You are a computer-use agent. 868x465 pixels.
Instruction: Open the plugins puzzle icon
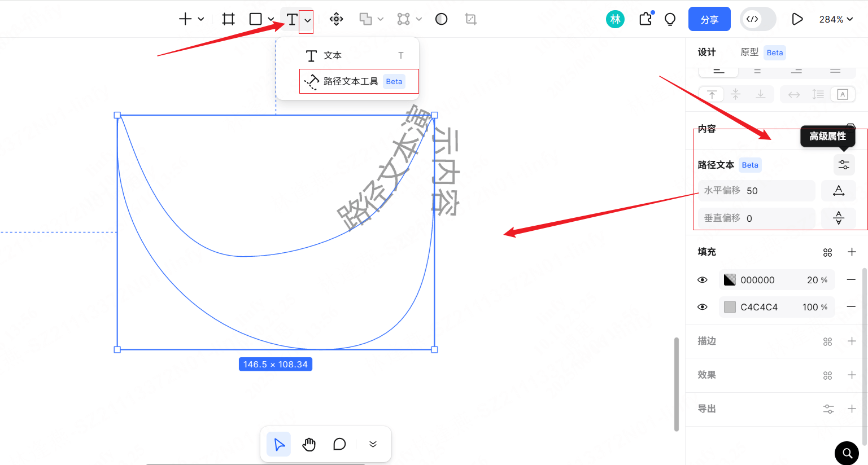pos(645,19)
